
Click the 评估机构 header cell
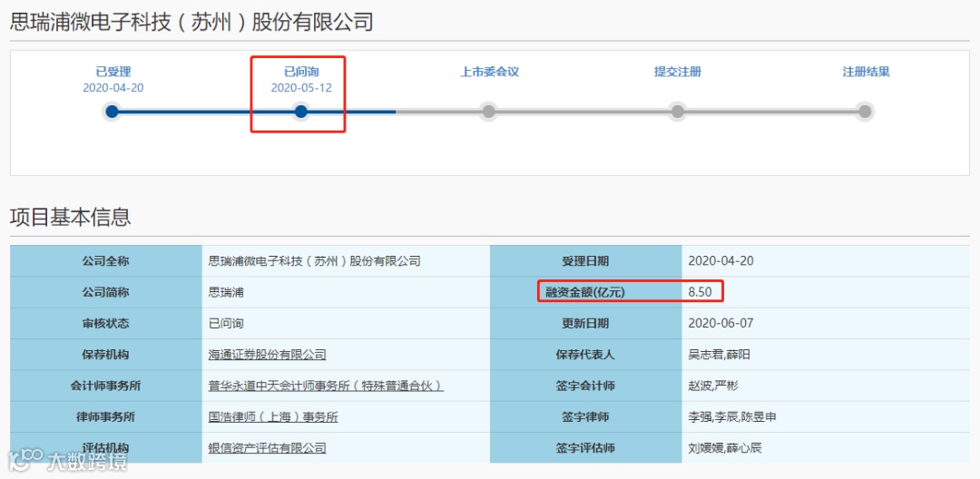tap(105, 448)
